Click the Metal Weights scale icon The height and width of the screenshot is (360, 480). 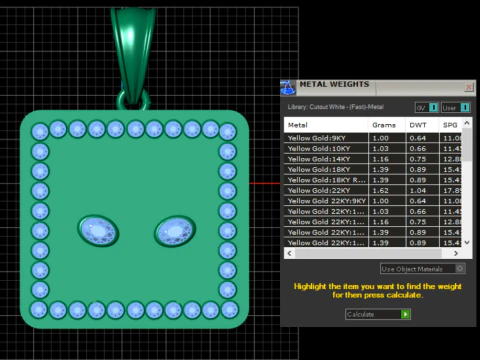point(288,87)
